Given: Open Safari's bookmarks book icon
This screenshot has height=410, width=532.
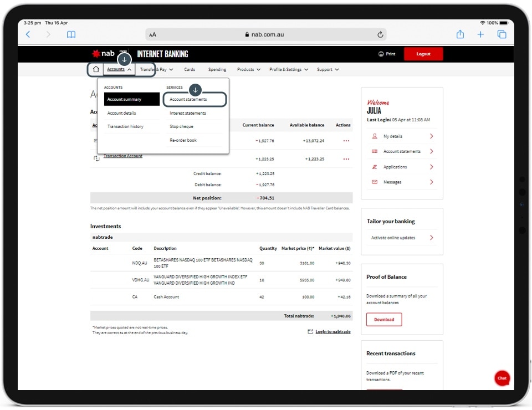Looking at the screenshot, I should 71,34.
